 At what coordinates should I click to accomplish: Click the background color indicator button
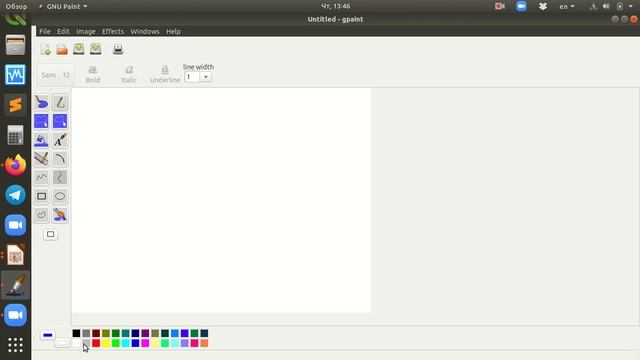(x=62, y=343)
